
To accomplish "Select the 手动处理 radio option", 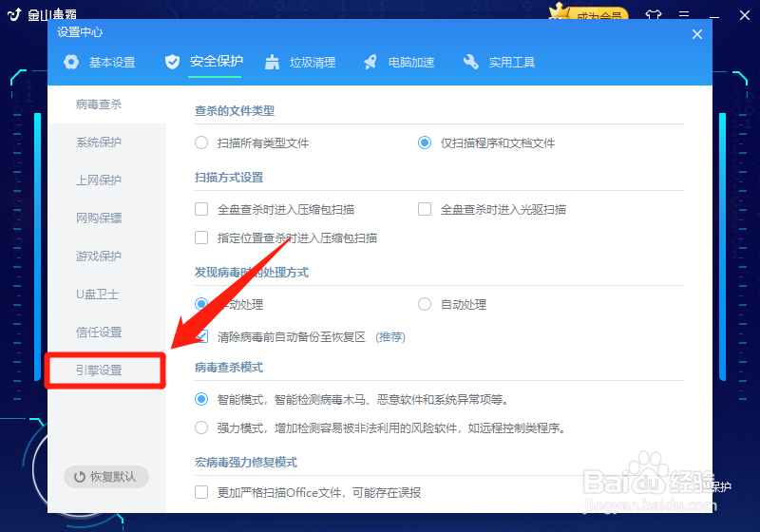I will click(x=201, y=304).
